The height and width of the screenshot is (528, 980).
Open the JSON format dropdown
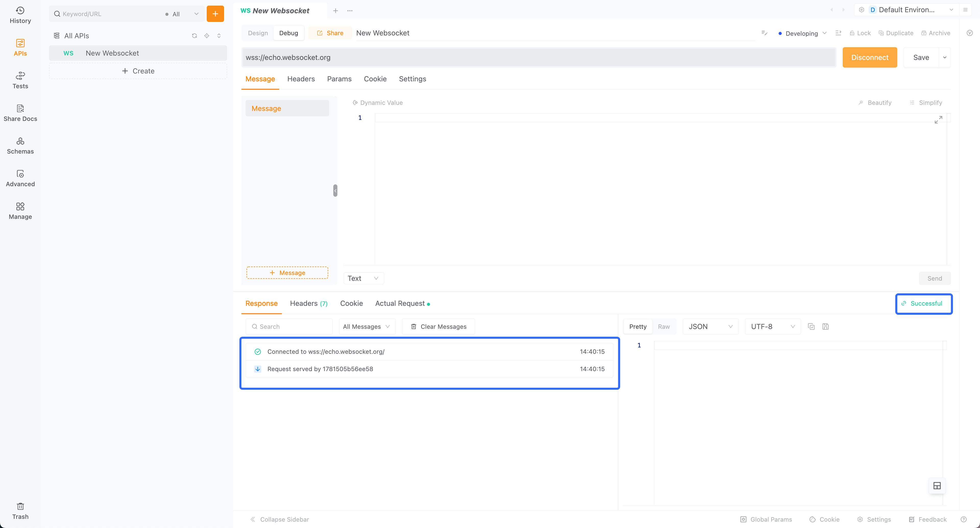pos(710,326)
